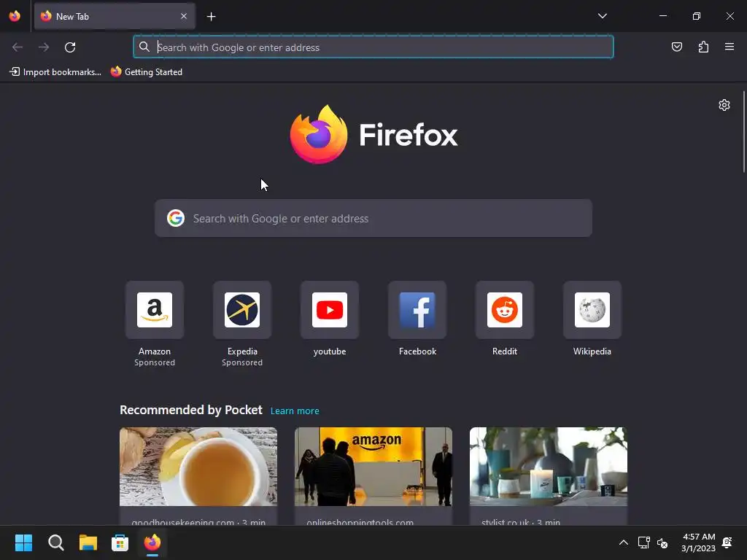Open Windows Start menu
The image size is (747, 560).
[x=23, y=542]
